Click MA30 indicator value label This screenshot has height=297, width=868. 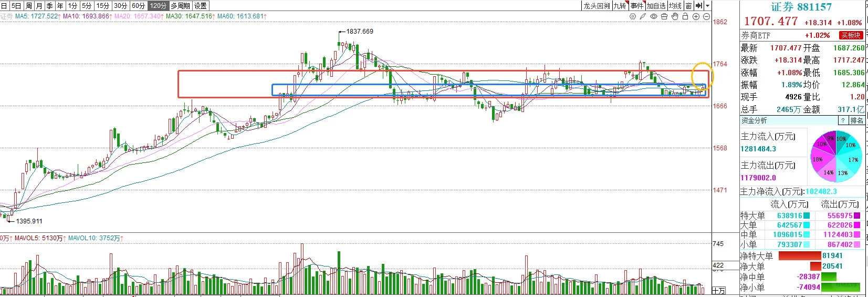191,16
